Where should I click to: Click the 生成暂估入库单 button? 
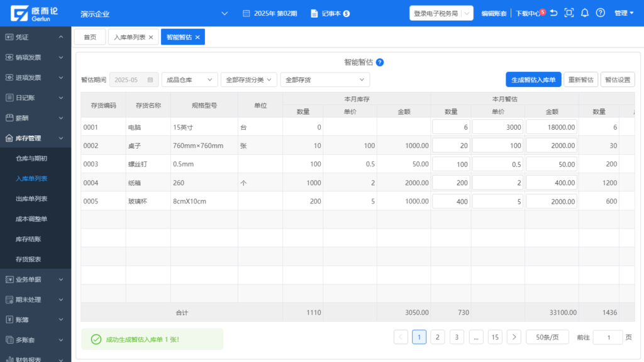pyautogui.click(x=533, y=80)
